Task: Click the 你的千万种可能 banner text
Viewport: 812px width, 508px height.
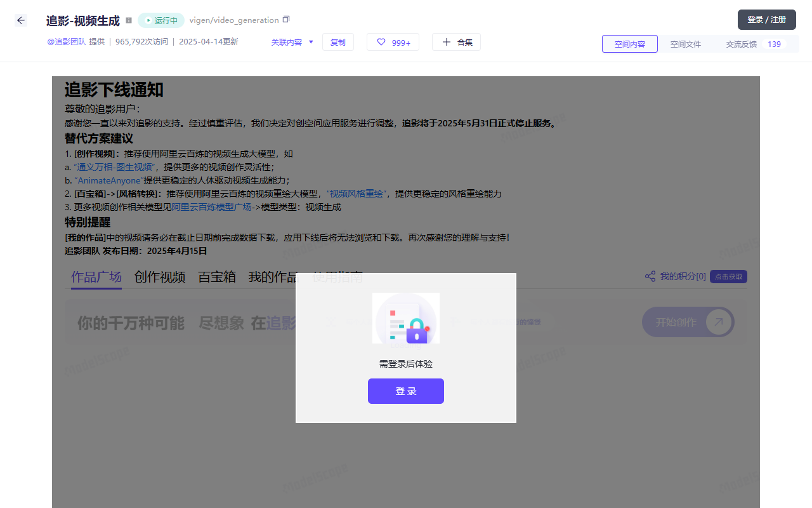Action: (131, 323)
